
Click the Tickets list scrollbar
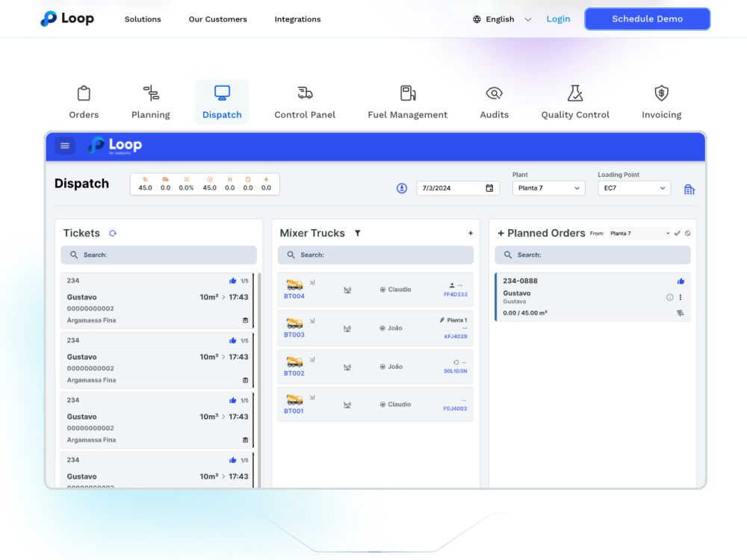pyautogui.click(x=260, y=380)
